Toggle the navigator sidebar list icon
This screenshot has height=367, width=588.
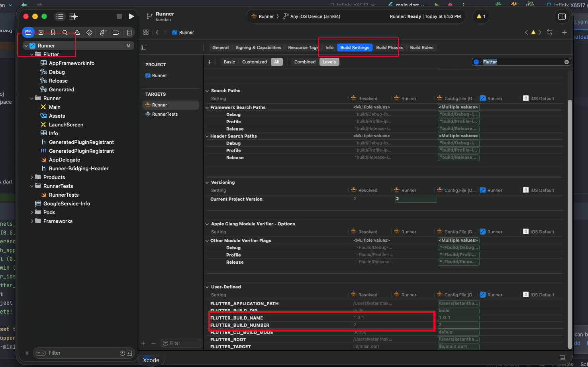[60, 16]
